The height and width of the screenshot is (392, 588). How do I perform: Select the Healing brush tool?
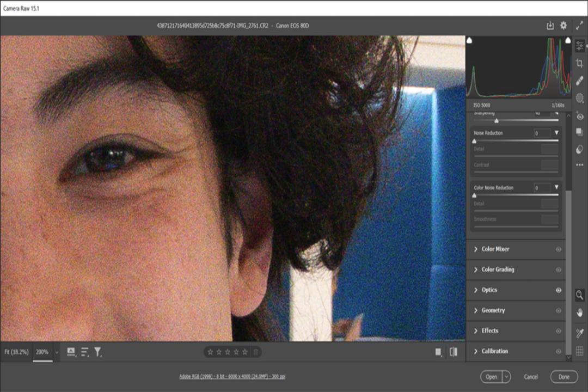tap(580, 80)
